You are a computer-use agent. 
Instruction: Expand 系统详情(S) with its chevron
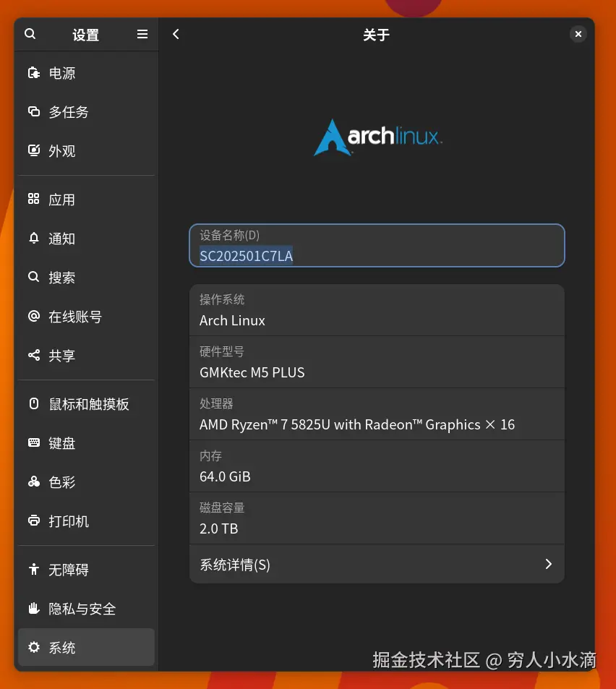(x=548, y=564)
